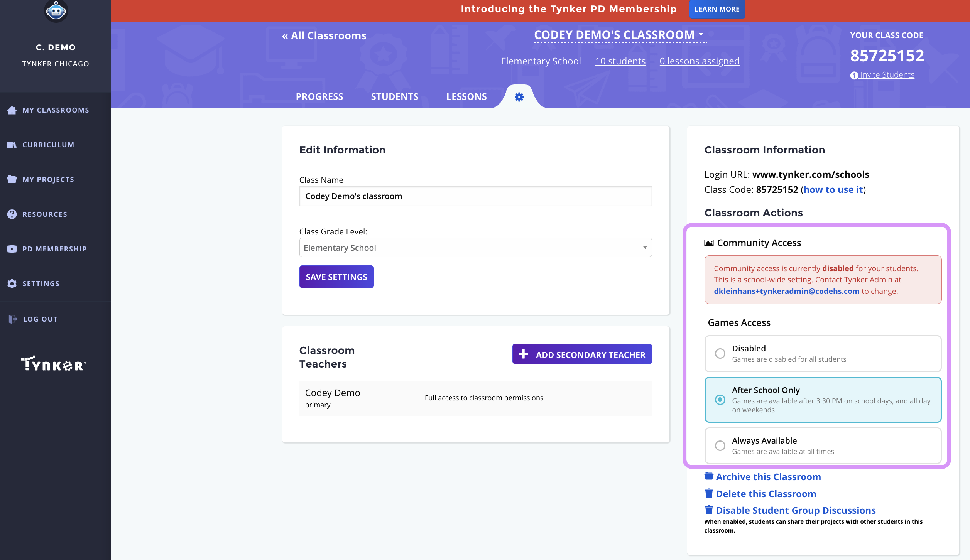Click the Tynker logo in sidebar
This screenshot has width=970, height=560.
(x=53, y=363)
